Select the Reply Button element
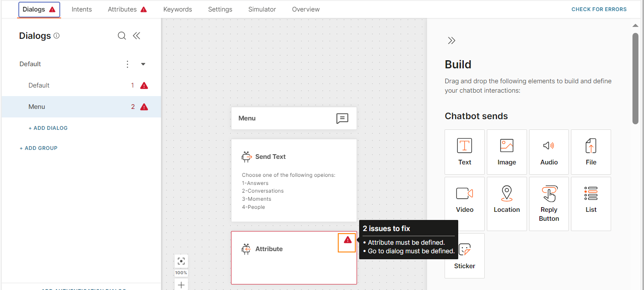644x290 pixels. tap(549, 204)
